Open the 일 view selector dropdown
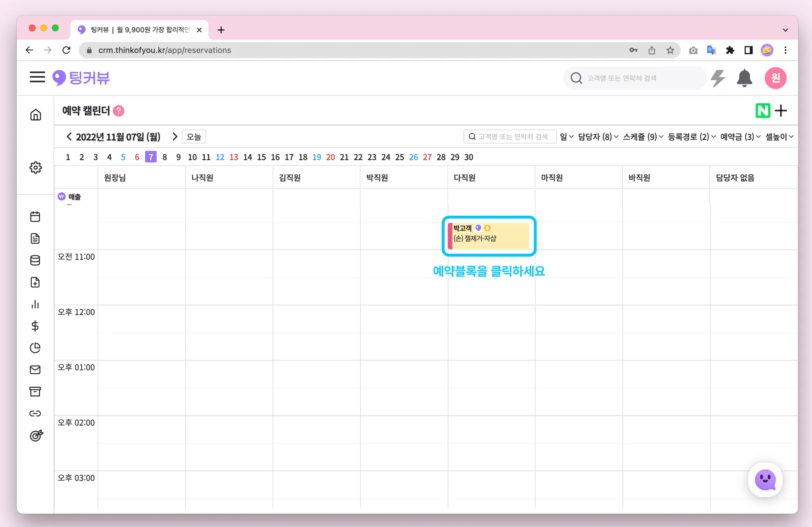The width and height of the screenshot is (812, 527). click(567, 137)
